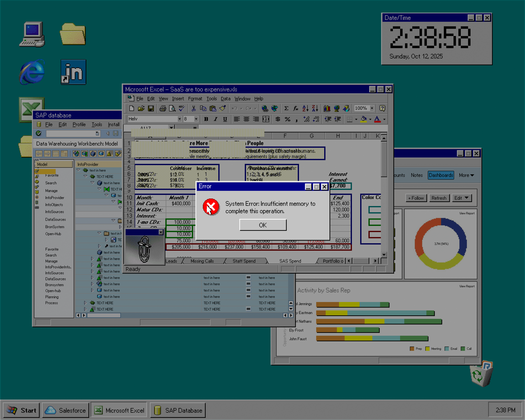Screen dimensions: 525x420
Task: Open the 100% zoom dropdown
Action: (372, 108)
